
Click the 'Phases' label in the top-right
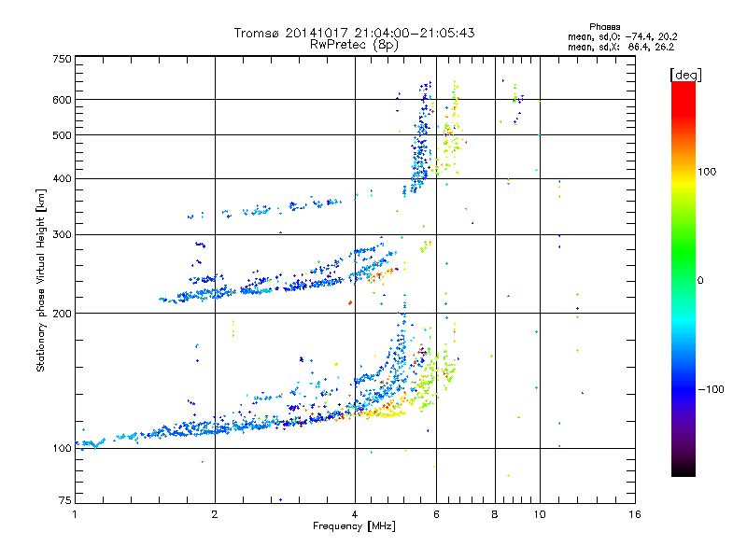(604, 27)
